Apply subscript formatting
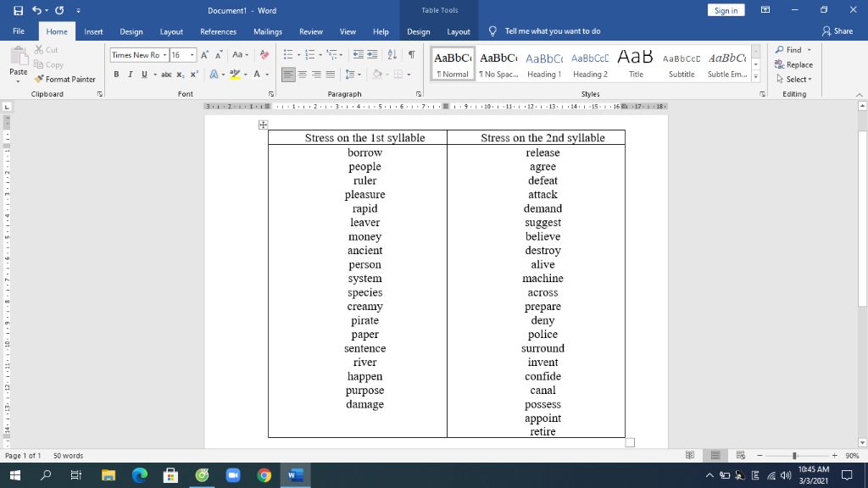The width and height of the screenshot is (868, 488). click(x=181, y=75)
